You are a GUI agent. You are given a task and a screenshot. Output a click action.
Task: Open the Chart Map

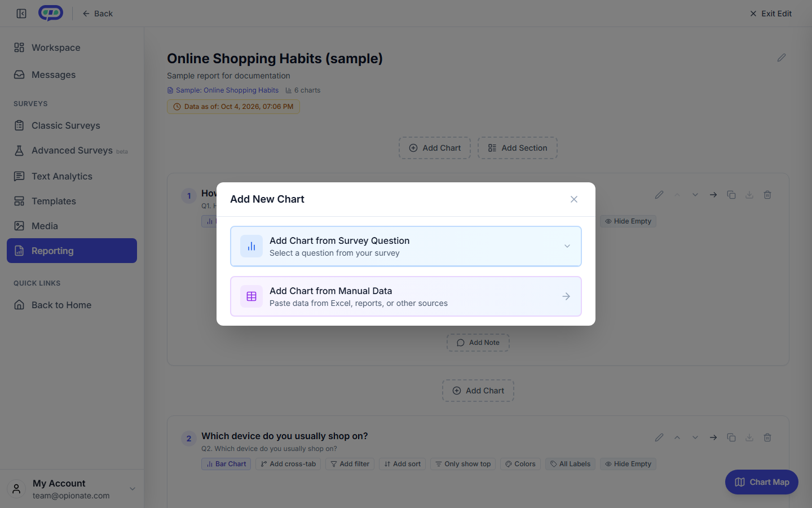762,482
